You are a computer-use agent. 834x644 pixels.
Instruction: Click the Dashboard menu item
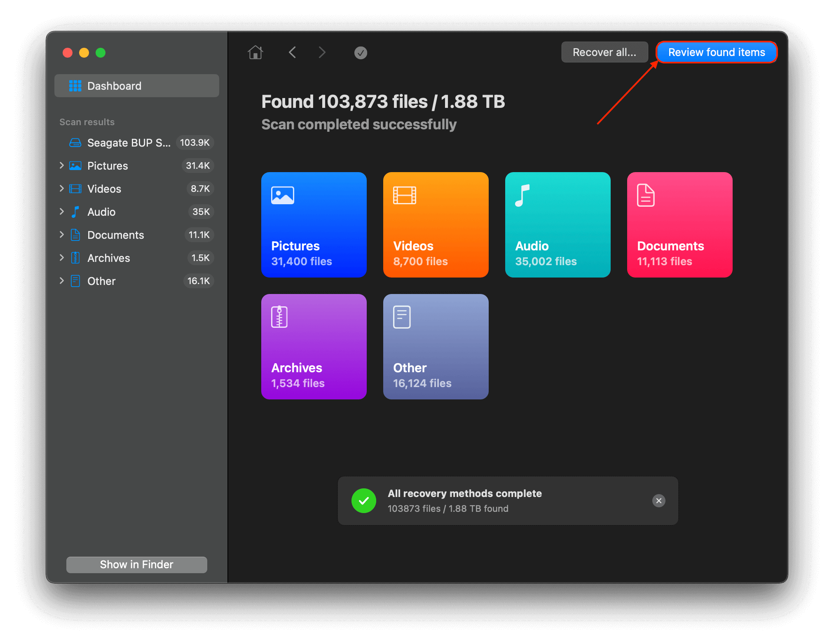[137, 86]
